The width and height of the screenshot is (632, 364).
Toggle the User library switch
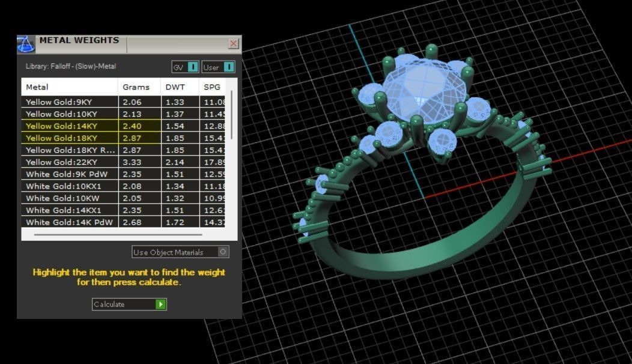pos(218,67)
